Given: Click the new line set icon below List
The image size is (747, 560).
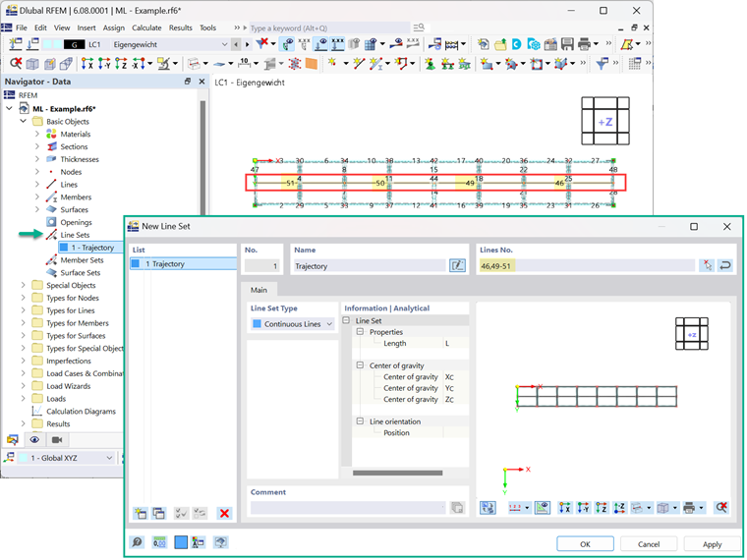Looking at the screenshot, I should click(140, 513).
